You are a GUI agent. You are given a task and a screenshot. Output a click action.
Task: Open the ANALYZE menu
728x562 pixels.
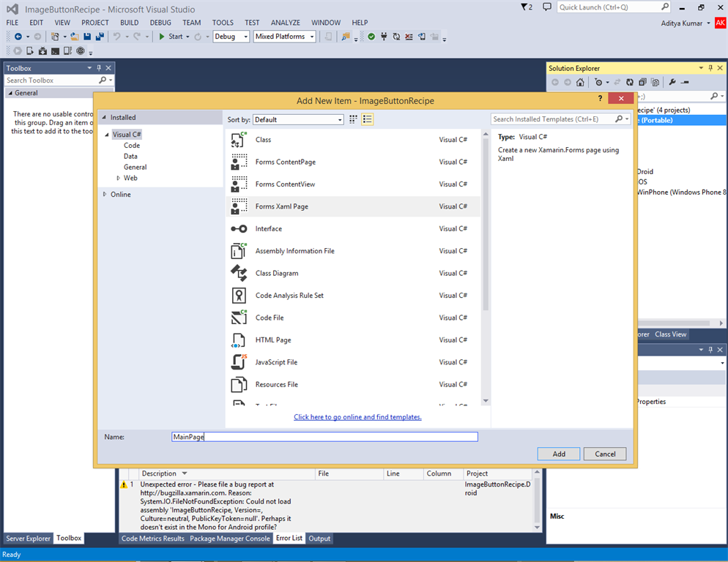point(286,23)
